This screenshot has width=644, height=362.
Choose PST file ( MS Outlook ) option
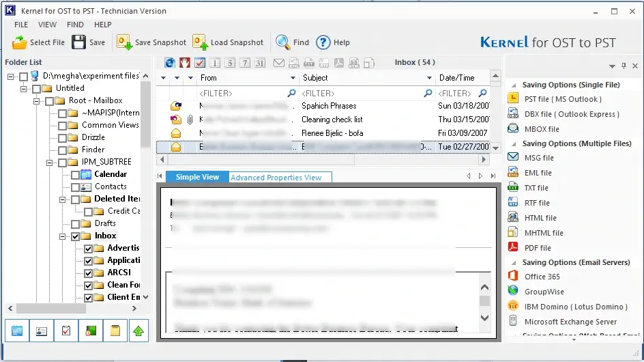[563, 99]
